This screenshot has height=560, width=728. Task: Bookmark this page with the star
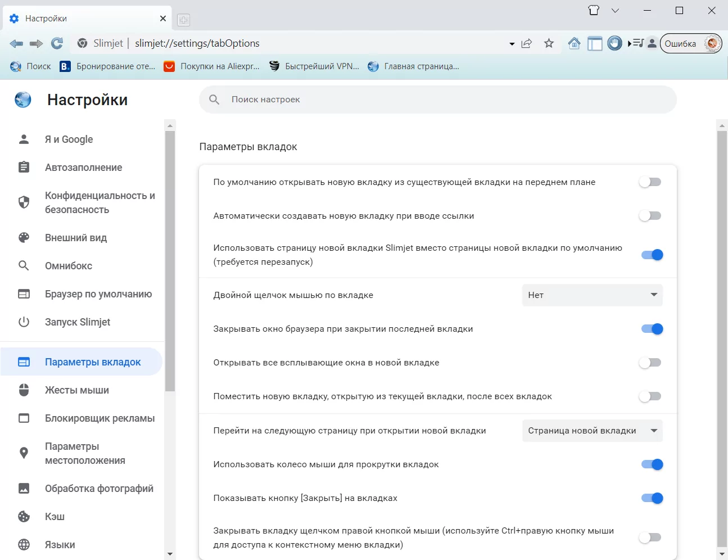coord(549,43)
